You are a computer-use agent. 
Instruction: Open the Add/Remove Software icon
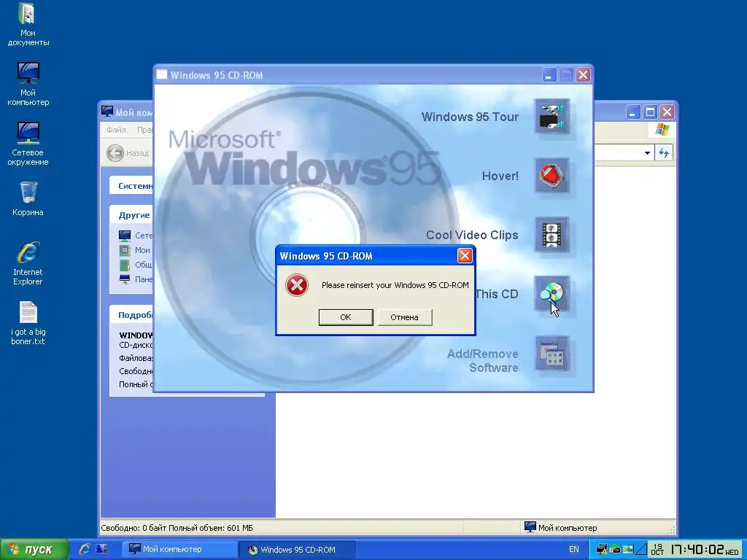click(551, 354)
